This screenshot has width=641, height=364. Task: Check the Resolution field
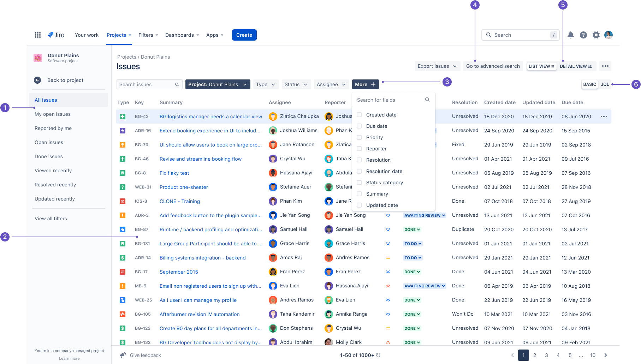pos(359,160)
